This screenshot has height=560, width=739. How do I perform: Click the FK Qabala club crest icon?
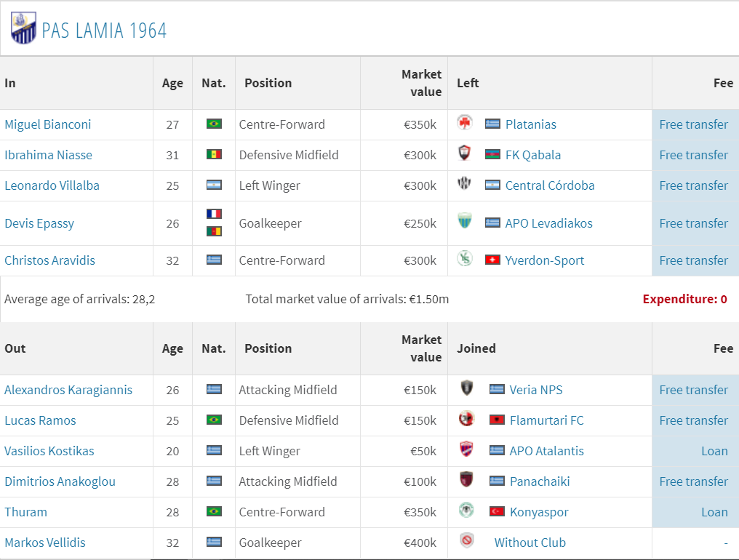coord(465,153)
